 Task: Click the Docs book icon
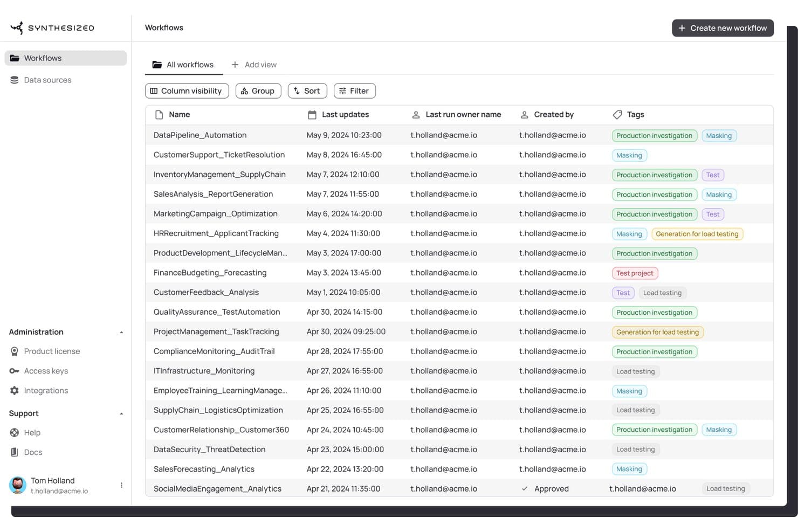15,452
